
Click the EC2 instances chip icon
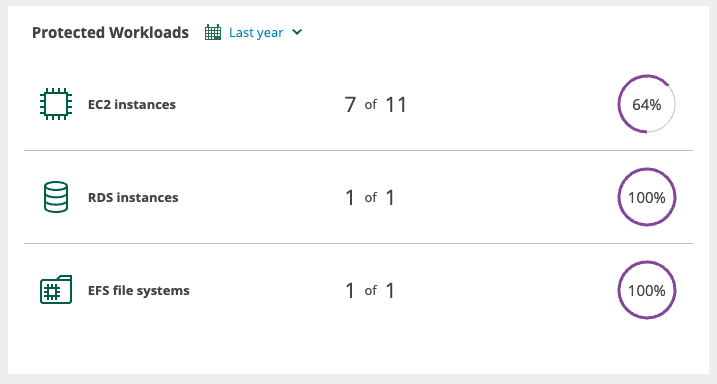click(x=56, y=104)
